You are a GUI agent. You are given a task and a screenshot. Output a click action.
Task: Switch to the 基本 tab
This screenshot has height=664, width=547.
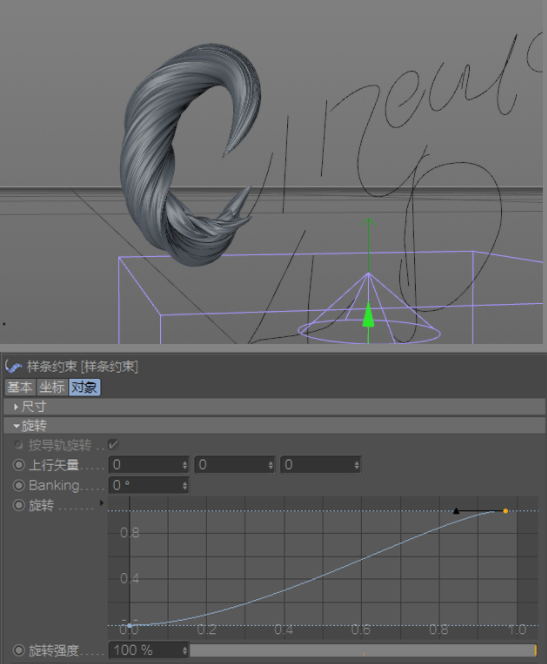[x=20, y=387]
